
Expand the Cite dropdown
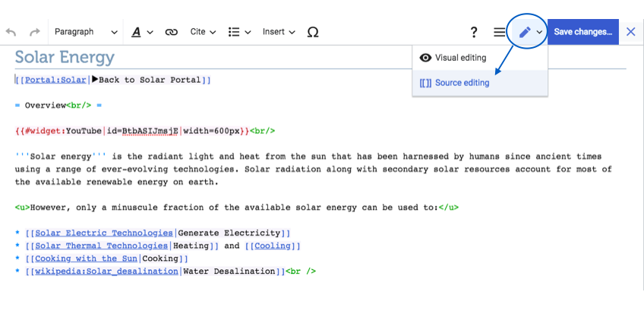[203, 32]
